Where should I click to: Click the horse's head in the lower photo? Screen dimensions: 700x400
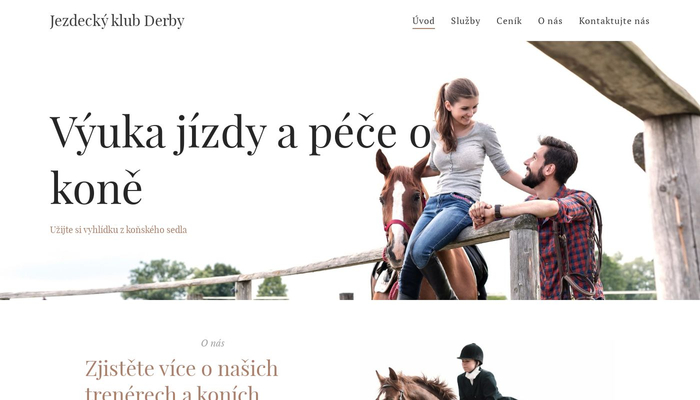[393, 386]
